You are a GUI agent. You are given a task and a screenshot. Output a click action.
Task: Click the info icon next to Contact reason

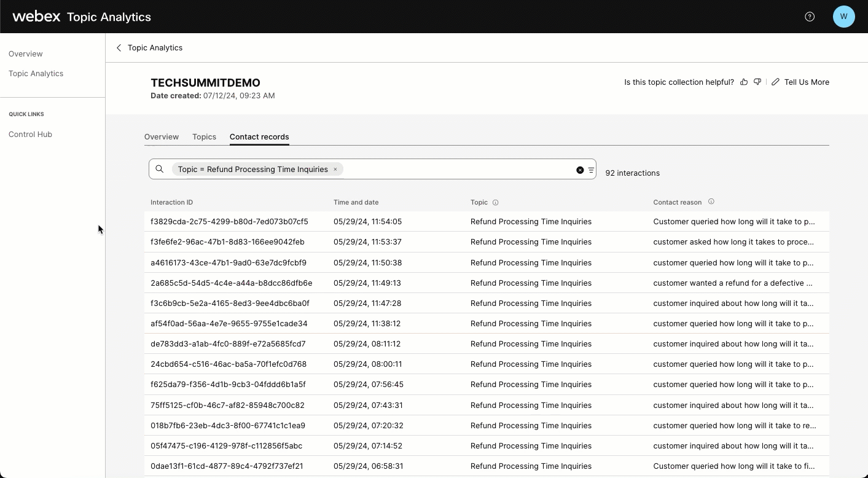pos(711,202)
